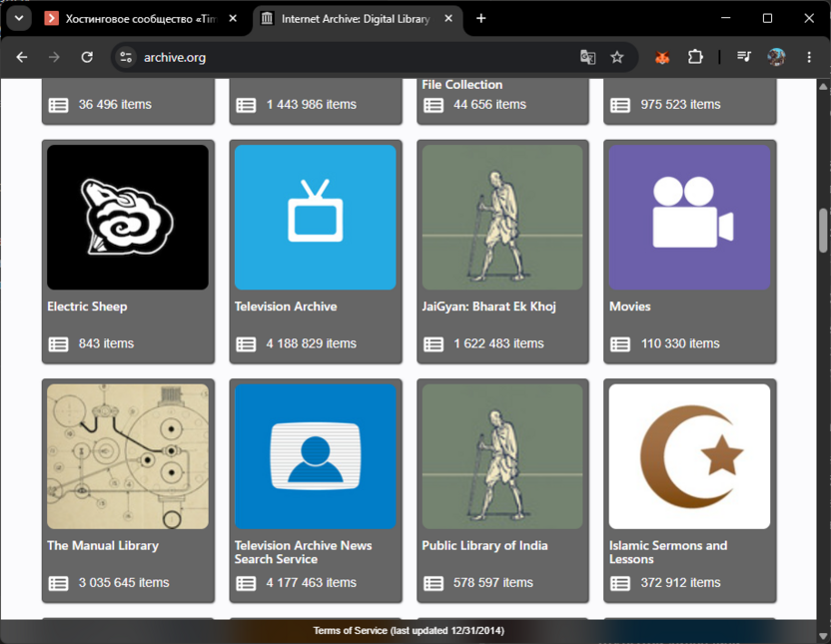Close the Хостинговое сообщество tab
Screen dimensions: 831x644
233,19
